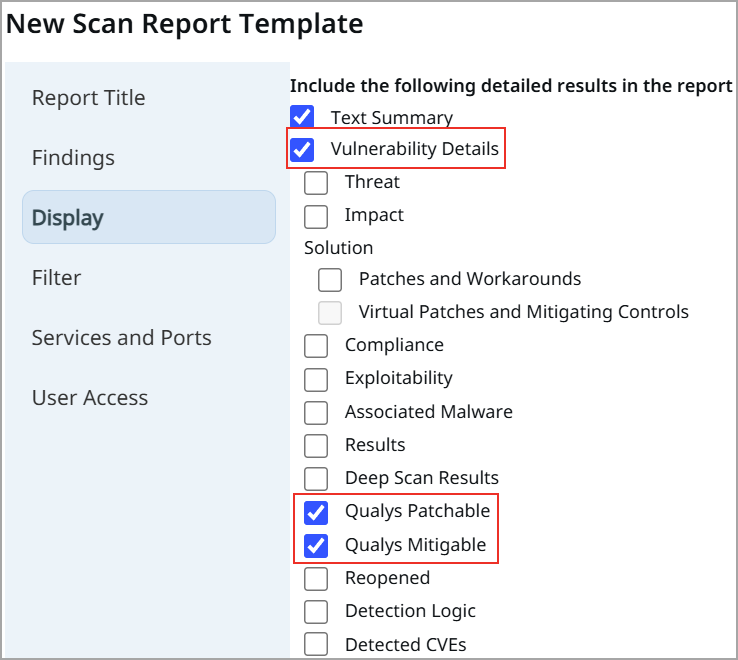The height and width of the screenshot is (660, 738).
Task: Tick the Detected CVEs checkbox
Action: tap(316, 644)
